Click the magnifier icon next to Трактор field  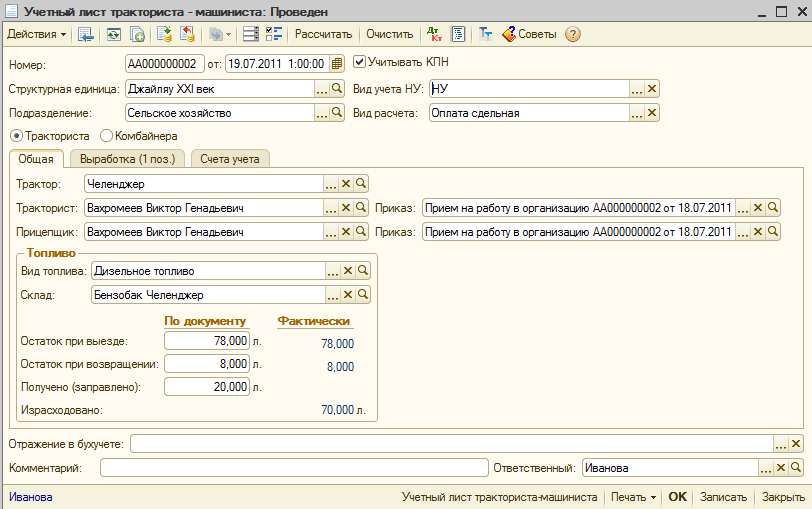coord(362,184)
